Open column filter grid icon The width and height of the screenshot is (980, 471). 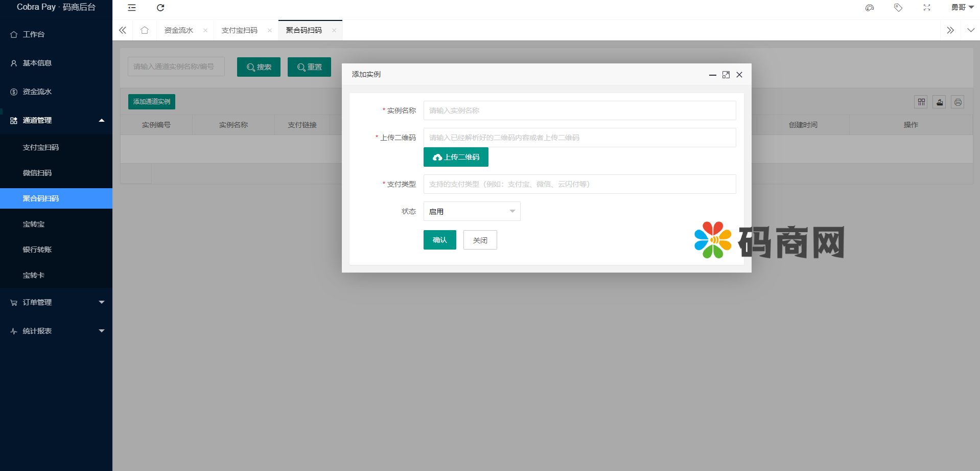pyautogui.click(x=921, y=102)
